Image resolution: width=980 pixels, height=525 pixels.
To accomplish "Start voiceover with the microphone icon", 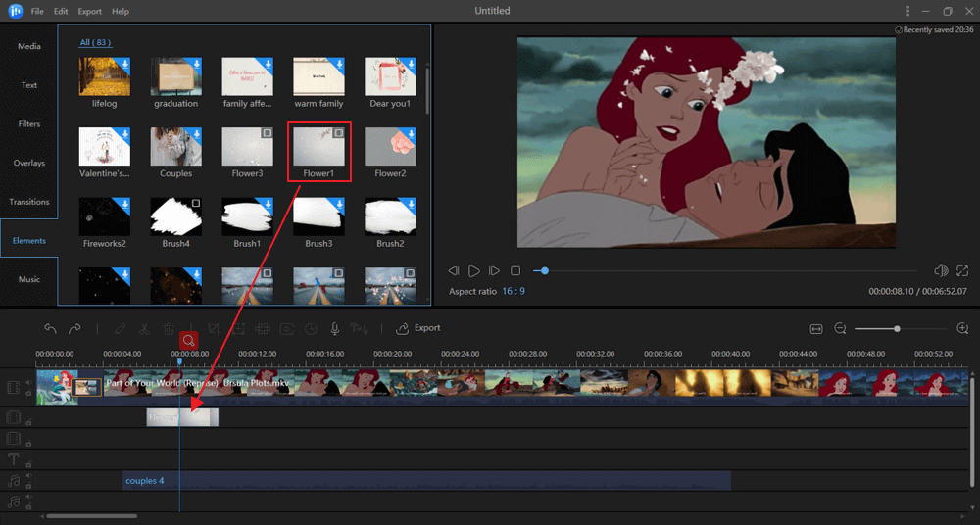I will pyautogui.click(x=335, y=329).
